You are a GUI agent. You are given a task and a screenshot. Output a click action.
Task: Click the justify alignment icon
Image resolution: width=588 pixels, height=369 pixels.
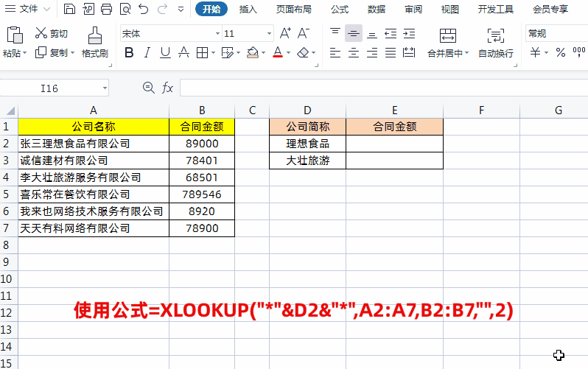click(x=391, y=53)
